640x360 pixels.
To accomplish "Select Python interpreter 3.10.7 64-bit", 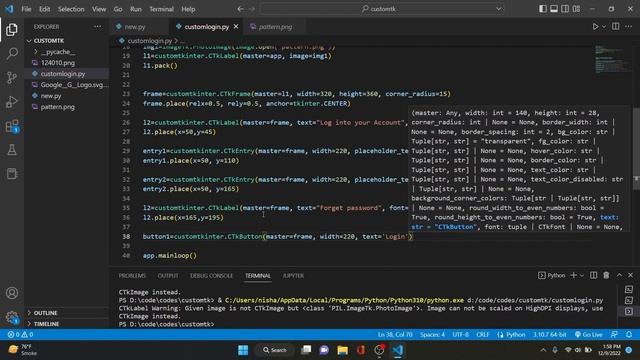I will pyautogui.click(x=549, y=335).
